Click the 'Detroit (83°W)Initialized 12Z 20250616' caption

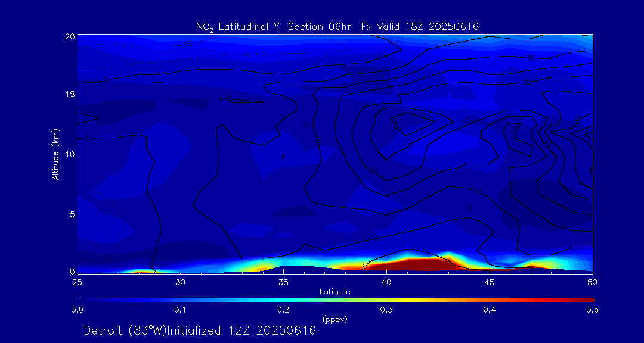pos(200,330)
